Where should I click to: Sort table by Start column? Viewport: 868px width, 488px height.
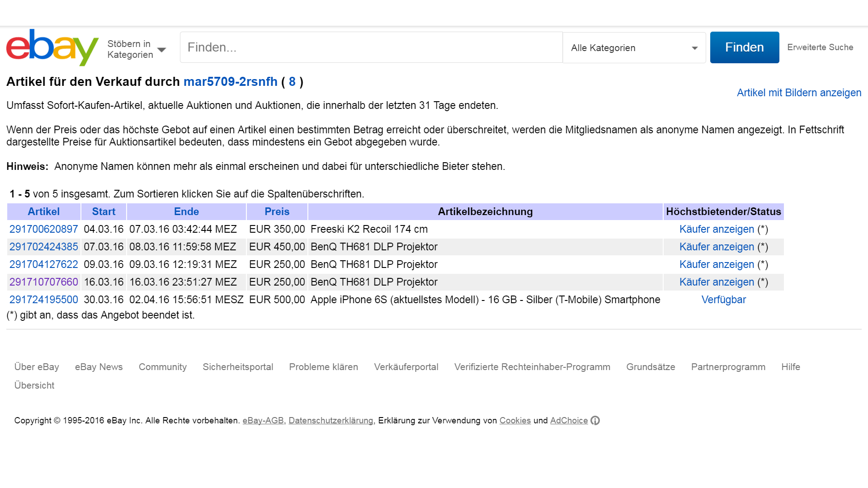[104, 211]
